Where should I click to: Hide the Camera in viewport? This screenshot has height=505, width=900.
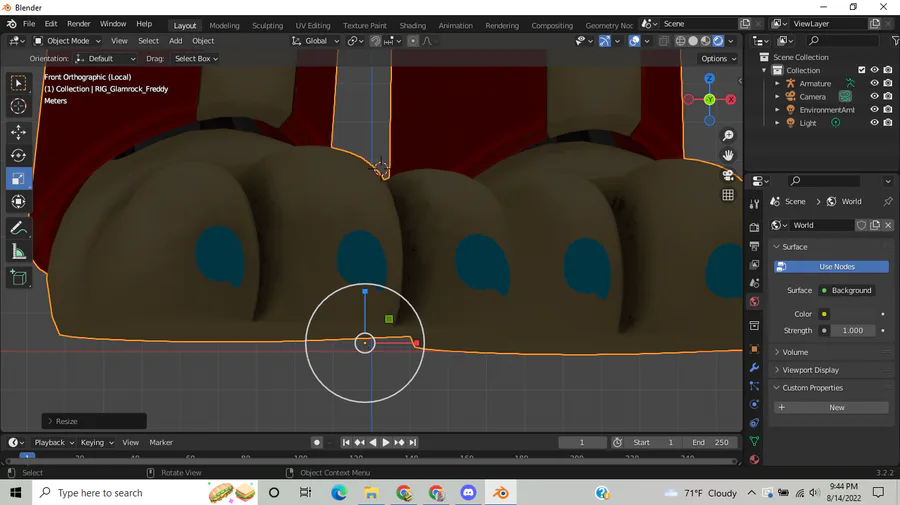pos(874,96)
